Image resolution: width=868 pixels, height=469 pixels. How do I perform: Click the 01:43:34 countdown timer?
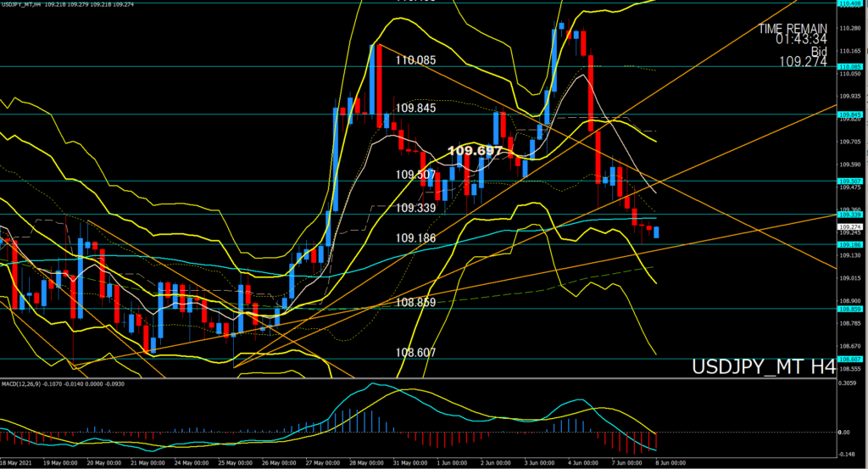pos(801,39)
